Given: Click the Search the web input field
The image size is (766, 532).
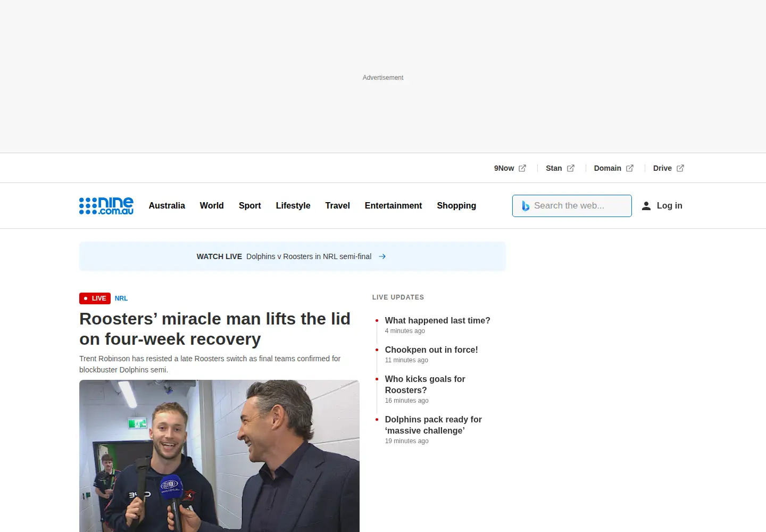Looking at the screenshot, I should (572, 206).
